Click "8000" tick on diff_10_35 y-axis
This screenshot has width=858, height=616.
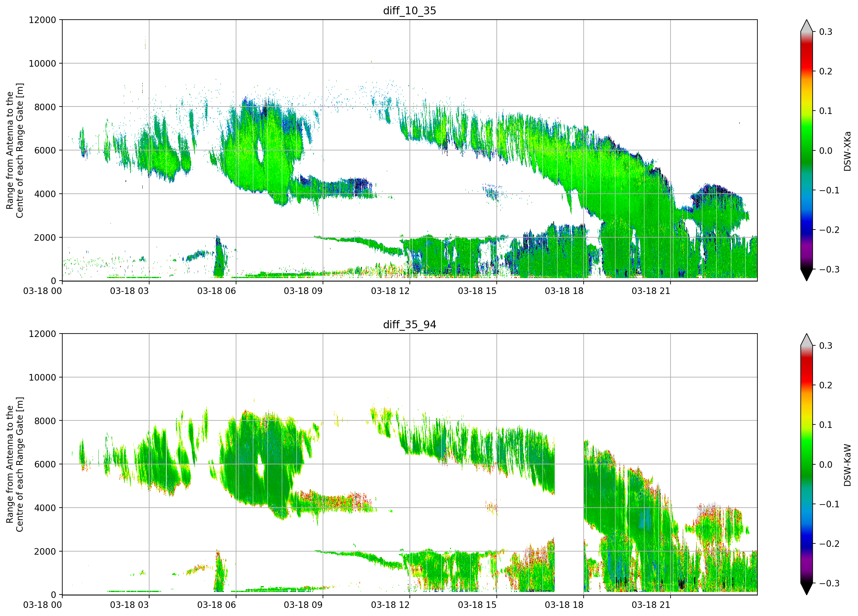pyautogui.click(x=45, y=107)
